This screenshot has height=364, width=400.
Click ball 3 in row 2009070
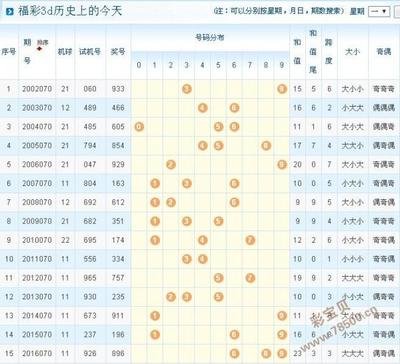(x=187, y=221)
